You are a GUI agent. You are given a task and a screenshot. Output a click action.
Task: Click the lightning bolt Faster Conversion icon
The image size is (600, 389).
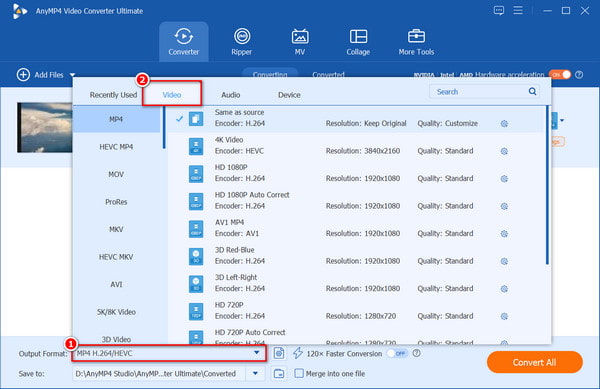[298, 353]
